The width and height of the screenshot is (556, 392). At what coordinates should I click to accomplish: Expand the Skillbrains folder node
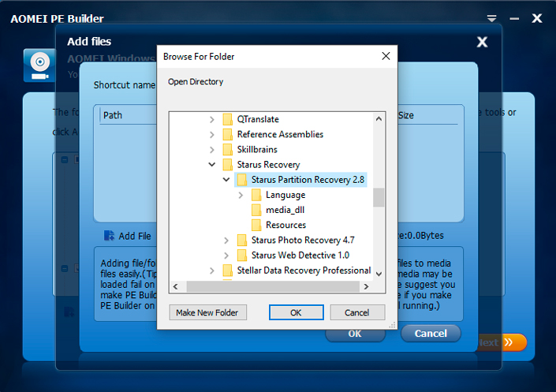211,150
